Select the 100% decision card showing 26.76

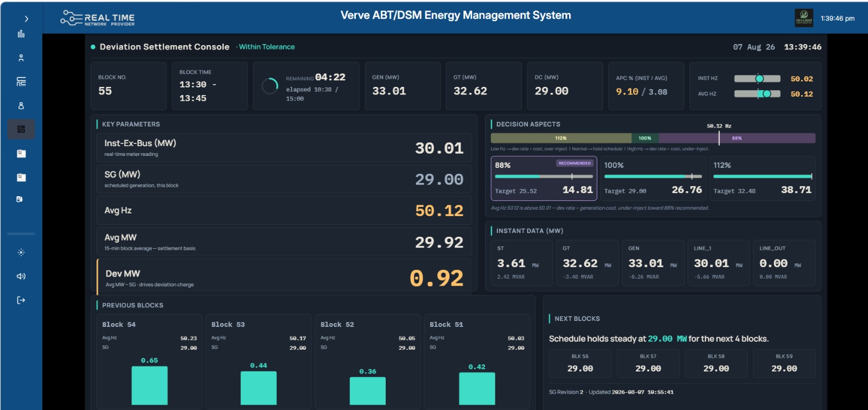[653, 178]
